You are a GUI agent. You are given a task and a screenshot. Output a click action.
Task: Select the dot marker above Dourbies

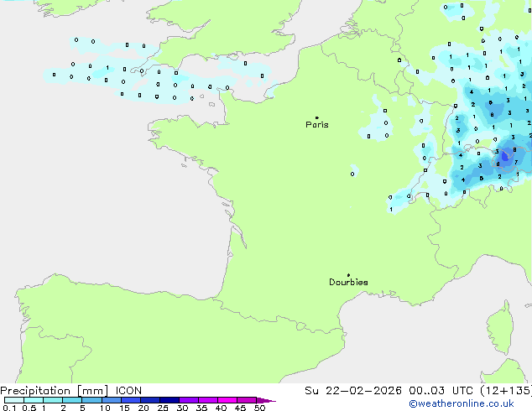[348, 275]
